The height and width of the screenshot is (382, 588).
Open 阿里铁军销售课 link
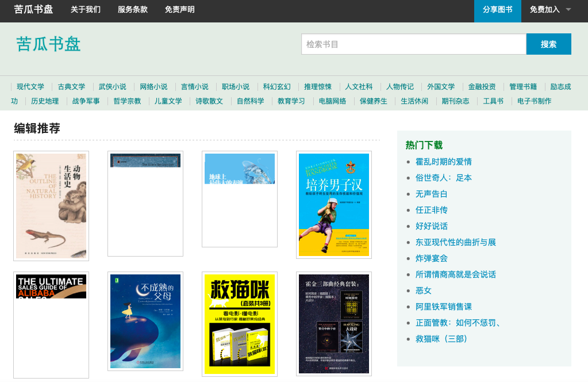(443, 307)
